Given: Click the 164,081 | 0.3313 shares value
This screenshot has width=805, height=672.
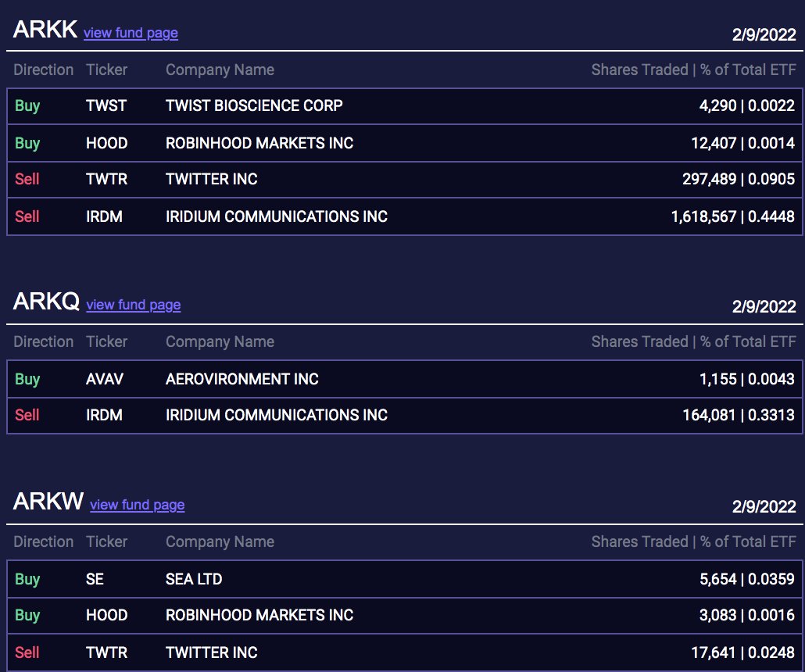Looking at the screenshot, I should click(739, 416).
